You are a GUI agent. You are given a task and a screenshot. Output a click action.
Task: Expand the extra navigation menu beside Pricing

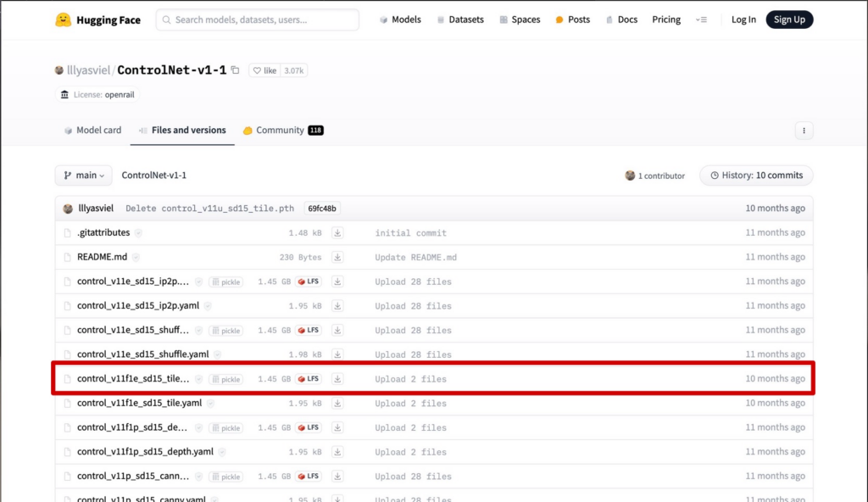[701, 20]
